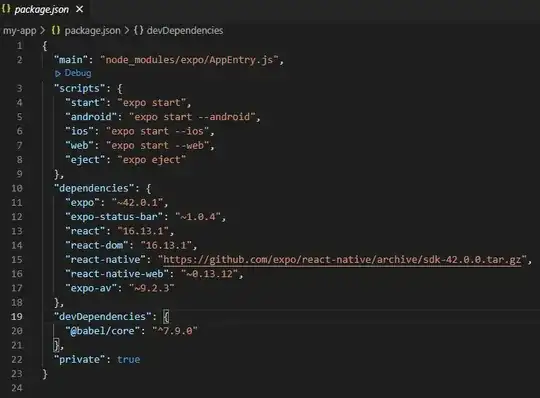The width and height of the screenshot is (540, 398).
Task: Click line number 19 in gutter
Action: pos(17,316)
